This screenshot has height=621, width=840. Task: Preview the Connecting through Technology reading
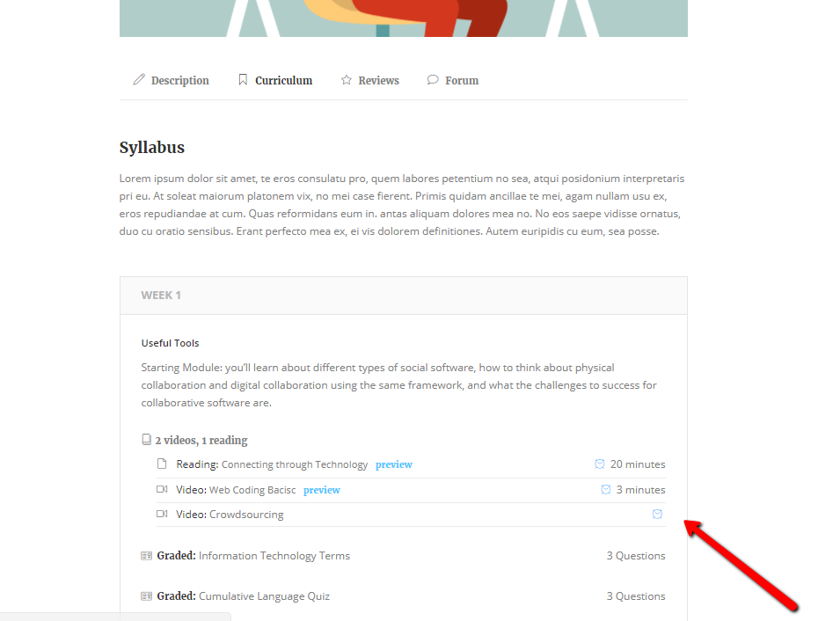click(393, 464)
